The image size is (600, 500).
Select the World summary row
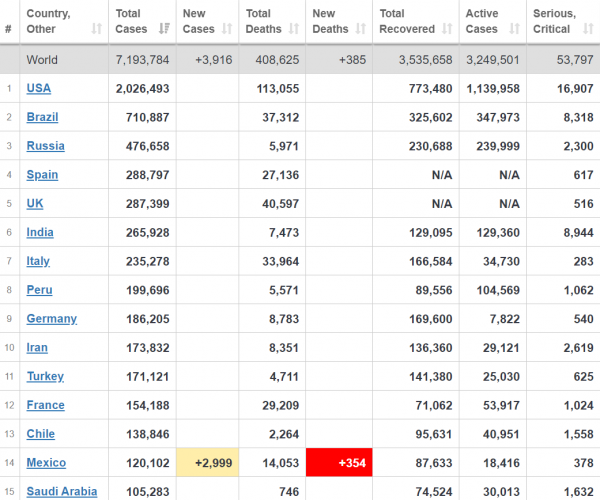click(300, 60)
